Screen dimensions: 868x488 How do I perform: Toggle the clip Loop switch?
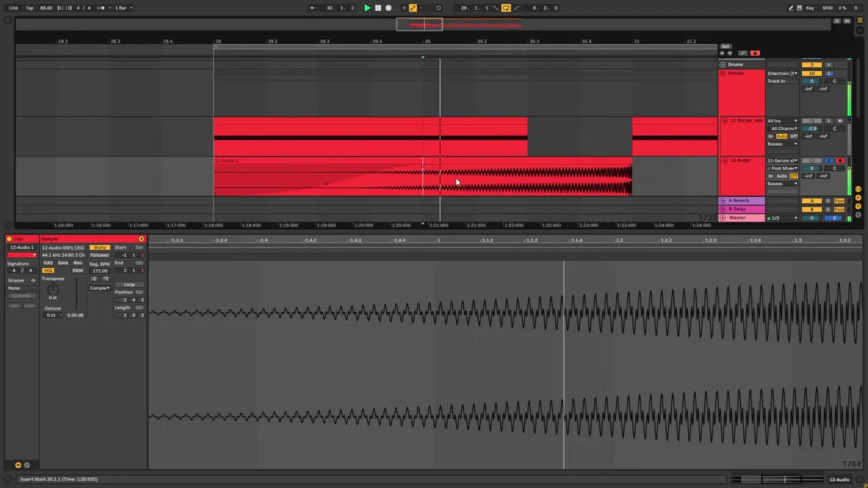tap(130, 284)
